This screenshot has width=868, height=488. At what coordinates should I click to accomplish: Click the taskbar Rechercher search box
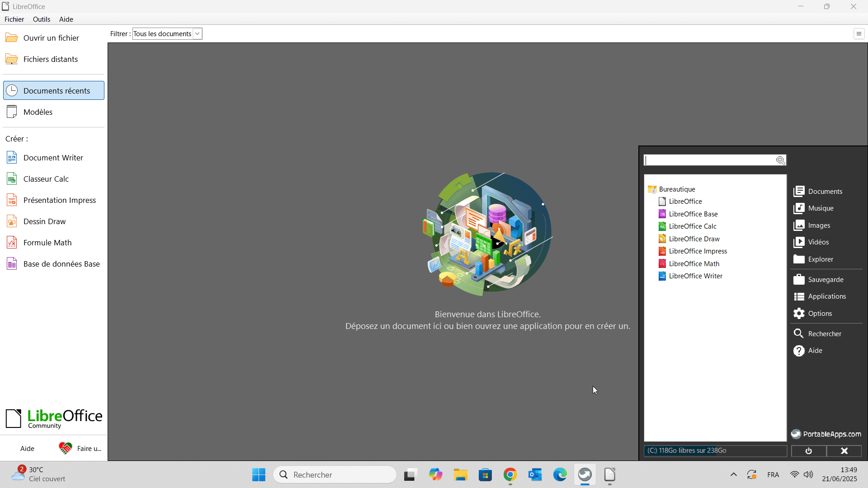[x=335, y=474]
